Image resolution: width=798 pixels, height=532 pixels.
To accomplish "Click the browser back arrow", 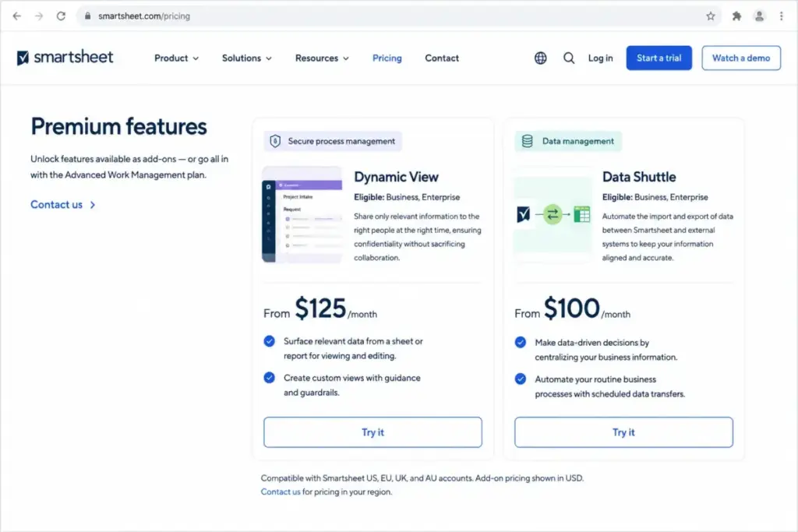I will [x=17, y=16].
